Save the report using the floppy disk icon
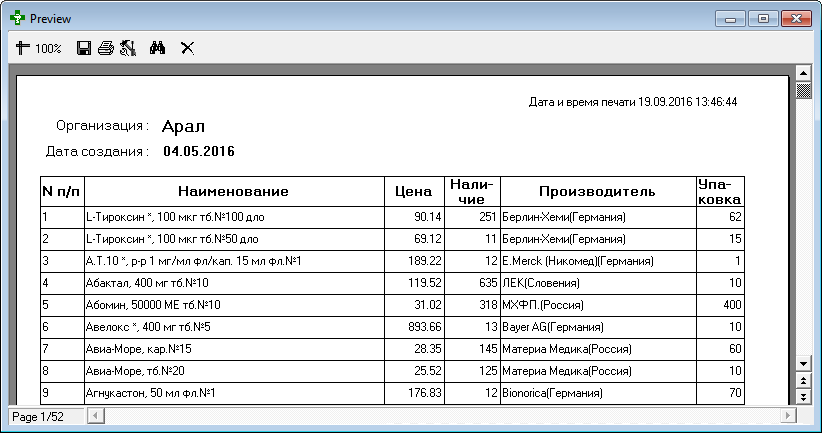This screenshot has height=433, width=822. point(85,47)
